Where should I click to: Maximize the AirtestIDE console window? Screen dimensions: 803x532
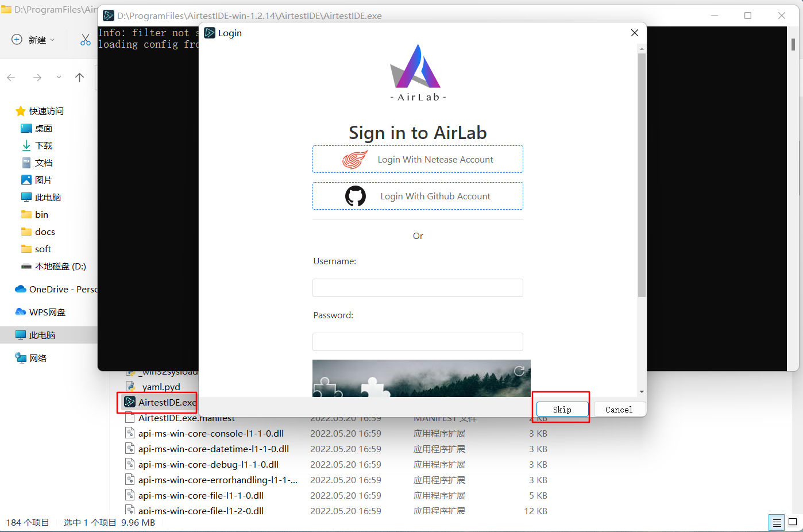point(748,16)
